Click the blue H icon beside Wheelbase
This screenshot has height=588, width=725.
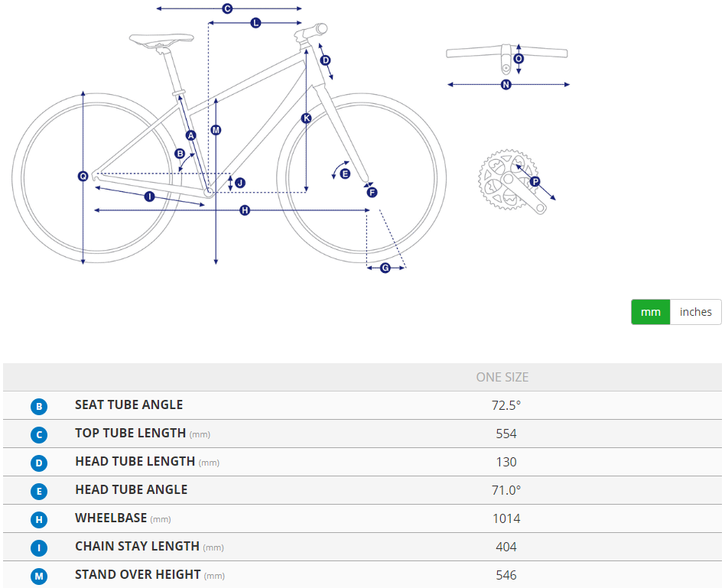[39, 520]
